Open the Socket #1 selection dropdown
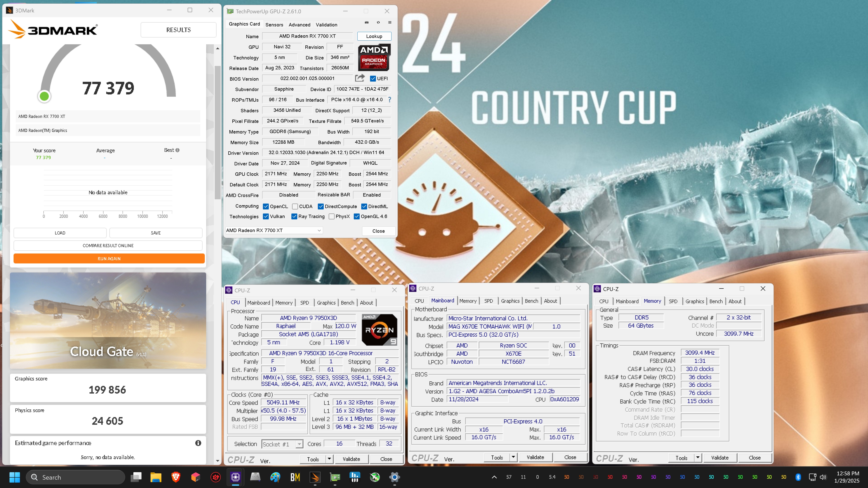 pyautogui.click(x=282, y=444)
